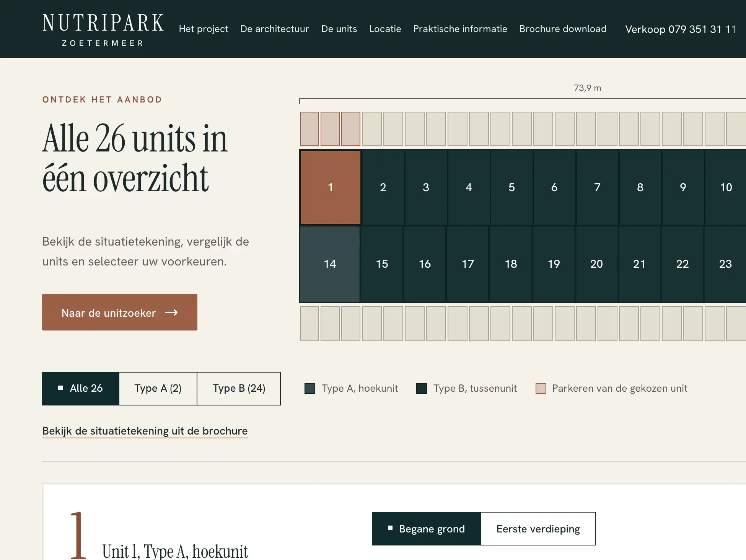Go to De units page
The height and width of the screenshot is (560, 746).
click(x=339, y=29)
